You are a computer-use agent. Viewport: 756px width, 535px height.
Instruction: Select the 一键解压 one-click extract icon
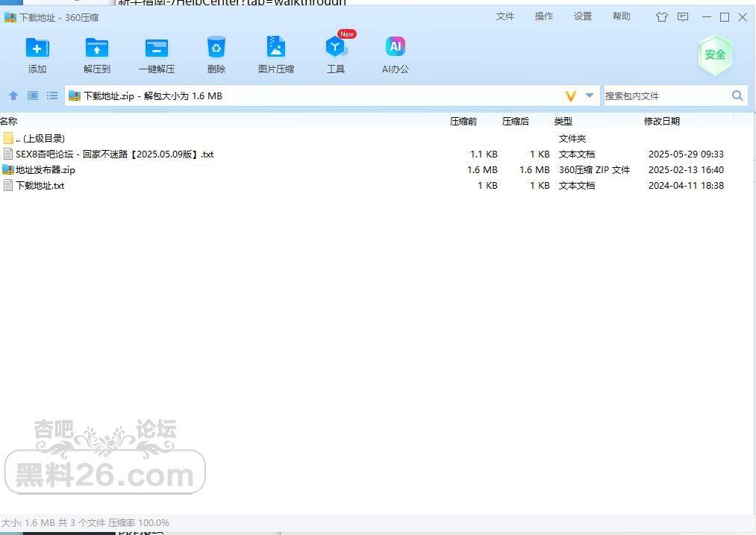pyautogui.click(x=157, y=49)
